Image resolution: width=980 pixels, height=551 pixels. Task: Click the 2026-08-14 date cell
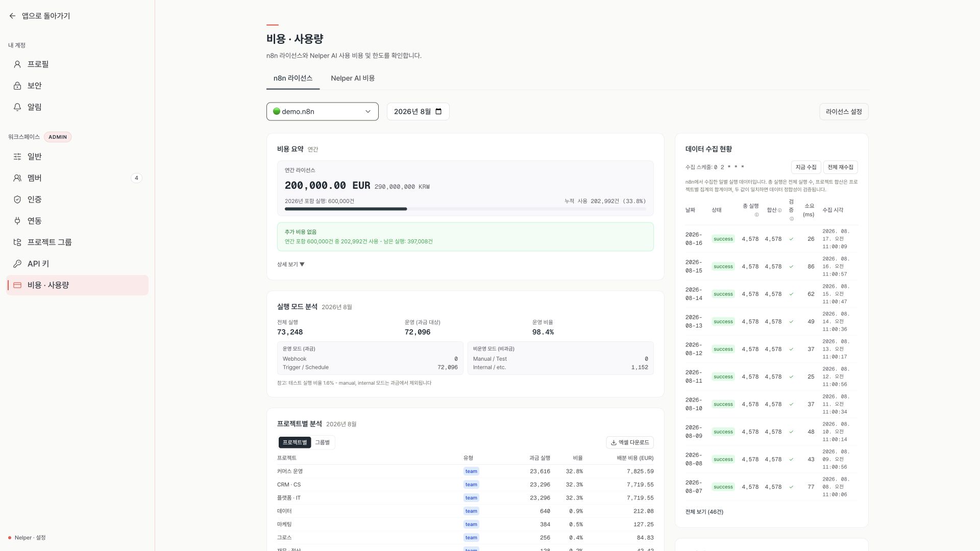694,294
